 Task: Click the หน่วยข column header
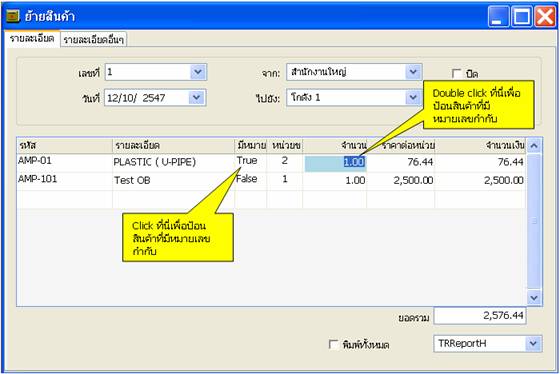tap(285, 146)
